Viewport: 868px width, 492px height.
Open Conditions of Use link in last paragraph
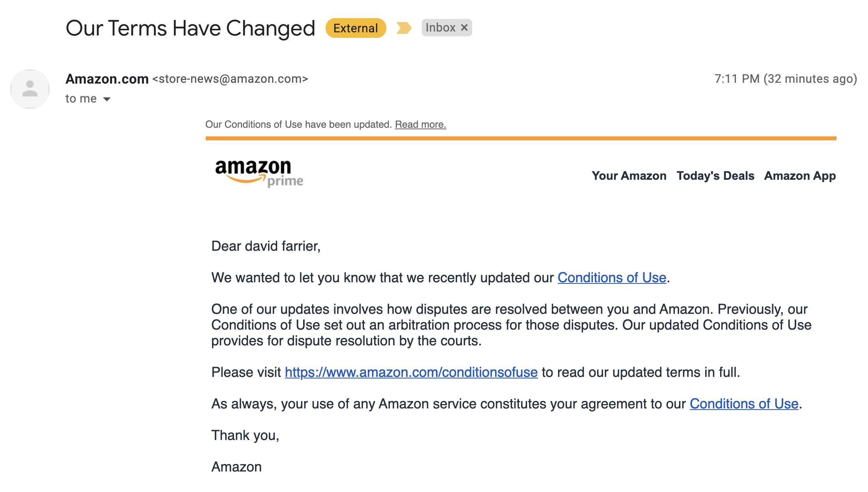[744, 404]
